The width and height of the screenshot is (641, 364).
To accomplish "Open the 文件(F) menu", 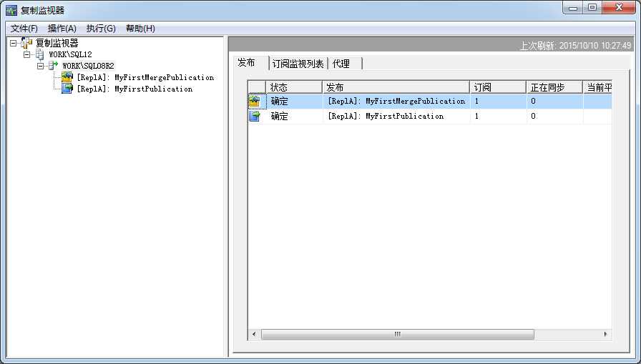I will (x=24, y=28).
